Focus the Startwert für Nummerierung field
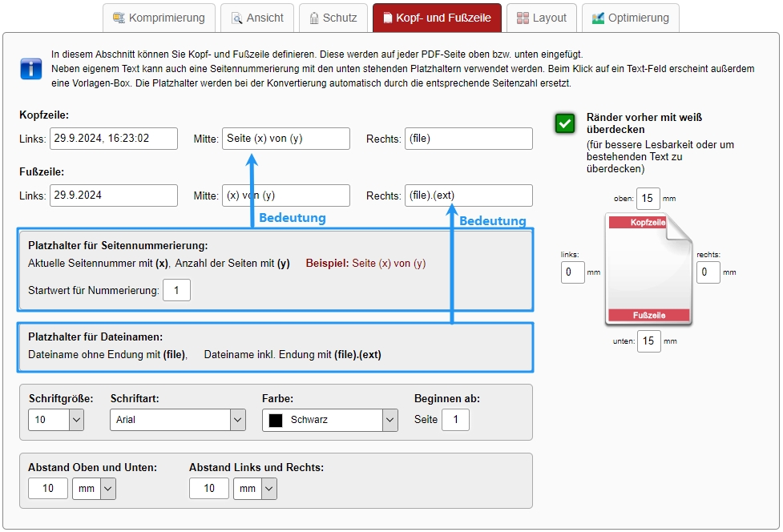Viewport: 783px width, 532px height. [x=176, y=290]
